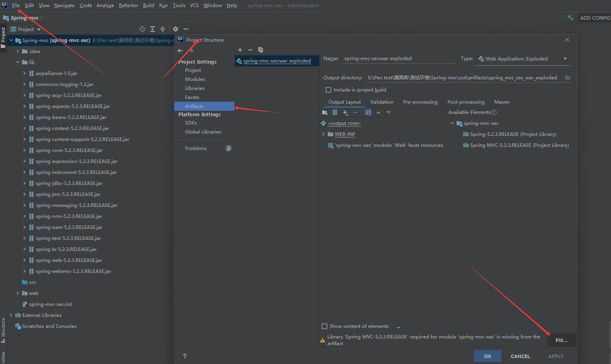Hide the Project tool window
The height and width of the screenshot is (364, 611).
(x=186, y=29)
